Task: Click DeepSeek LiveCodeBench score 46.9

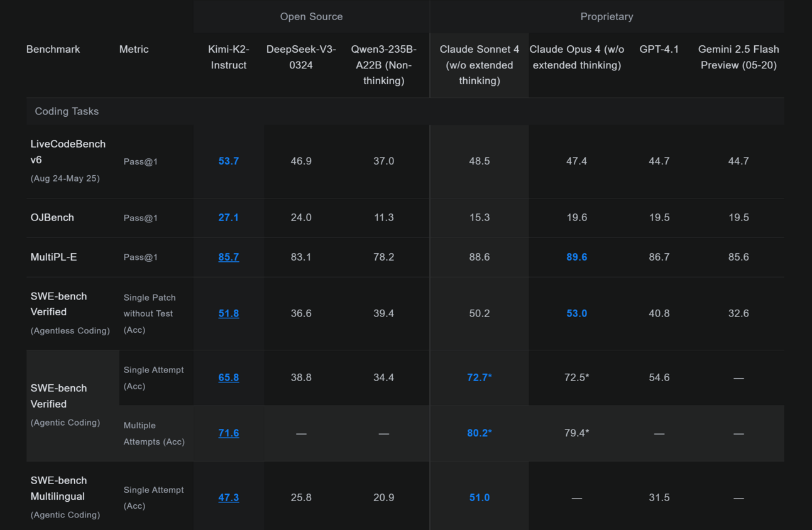Action: 301,161
